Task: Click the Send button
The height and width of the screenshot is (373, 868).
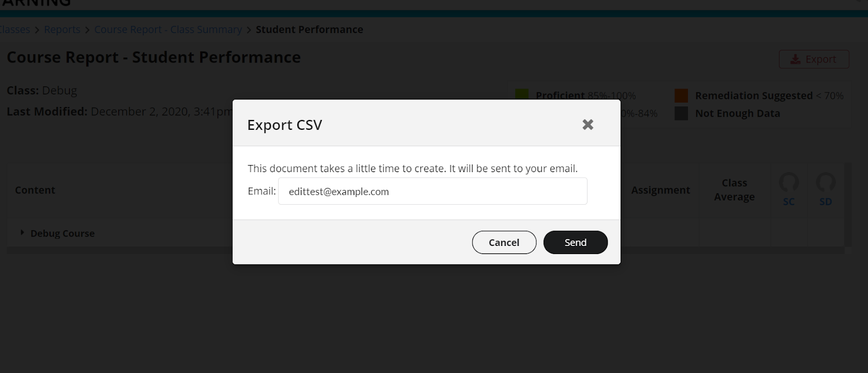Action: (575, 242)
